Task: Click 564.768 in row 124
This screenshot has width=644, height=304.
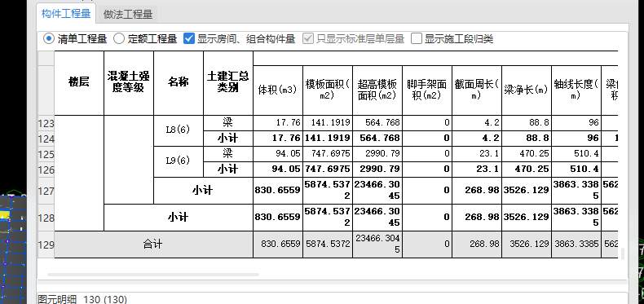Action: pos(377,138)
